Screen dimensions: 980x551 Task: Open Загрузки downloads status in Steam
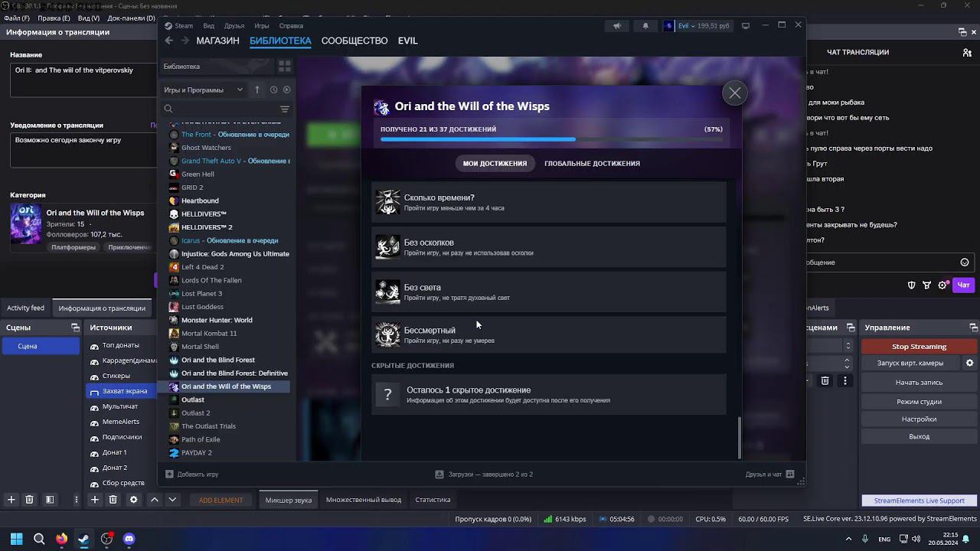484,474
